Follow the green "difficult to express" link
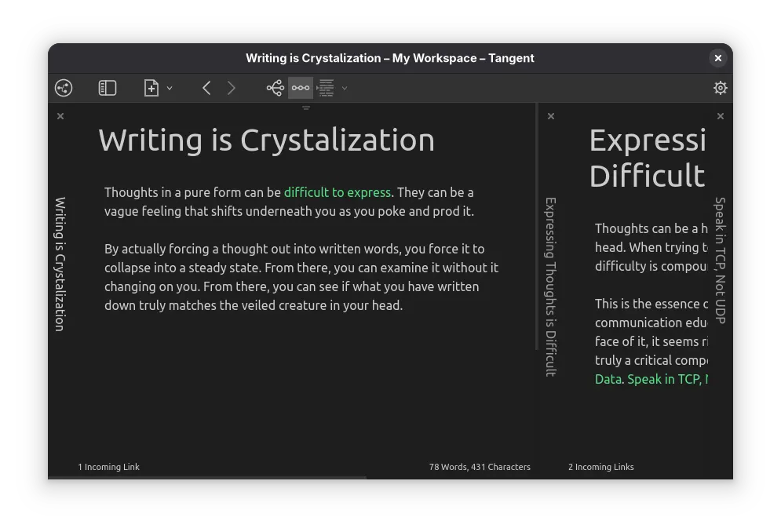Image resolution: width=781 pixels, height=532 pixels. [338, 192]
